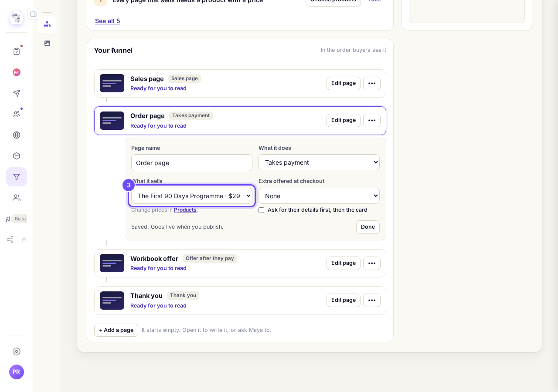Image resolution: width=558 pixels, height=392 pixels.
Task: Click the Done button
Action: (368, 227)
